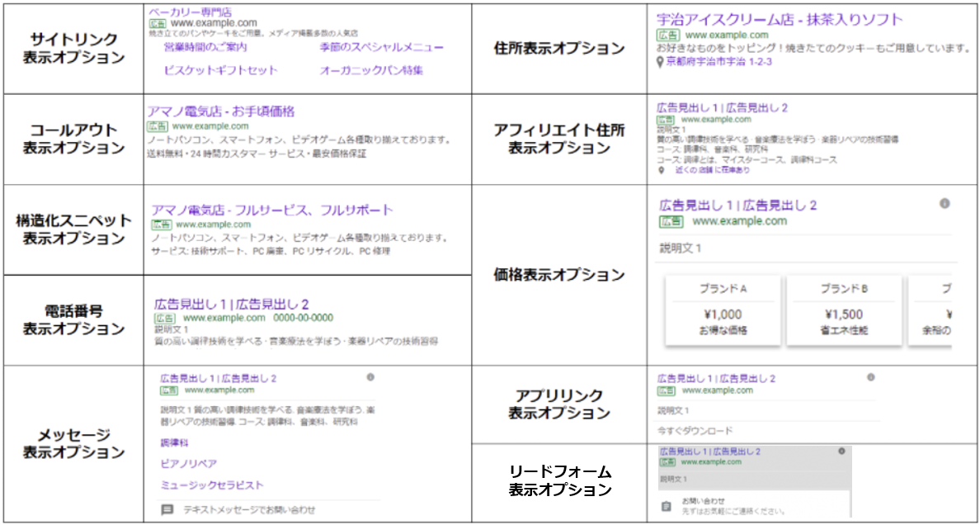This screenshot has width=980, height=525.
Task: Open the 季節のスペシャルメニュー sitelink
Action: tap(382, 48)
